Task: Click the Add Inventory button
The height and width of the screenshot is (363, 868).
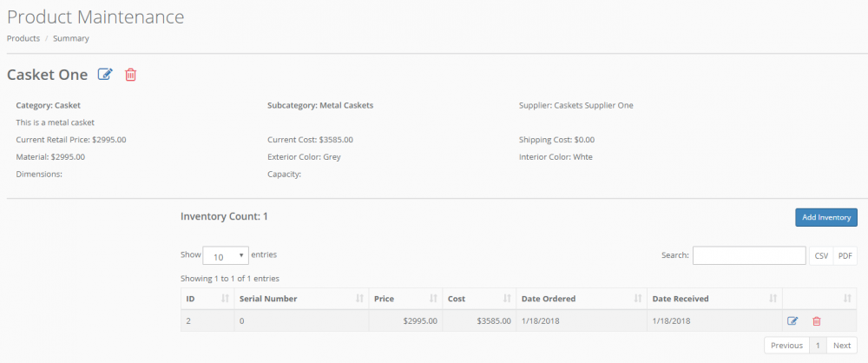Action: [x=825, y=217]
